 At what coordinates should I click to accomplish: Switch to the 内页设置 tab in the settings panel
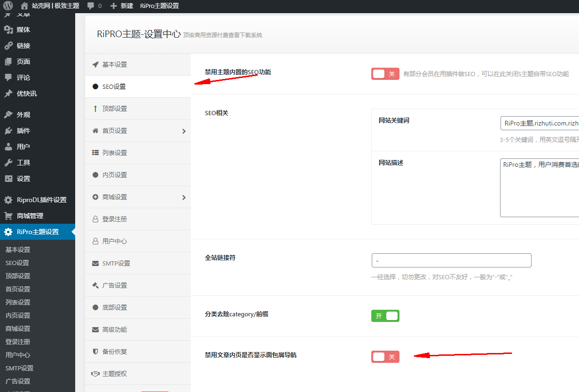point(138,175)
